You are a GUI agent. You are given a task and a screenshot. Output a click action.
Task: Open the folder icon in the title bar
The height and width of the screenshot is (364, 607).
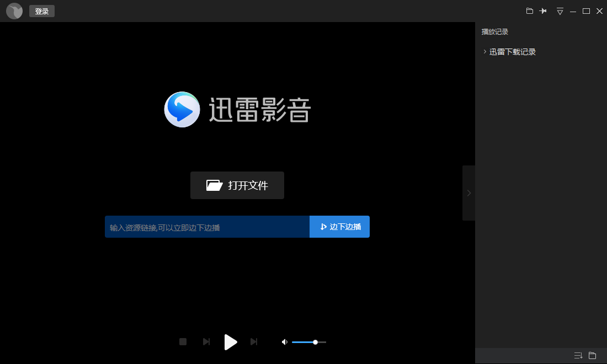point(530,11)
